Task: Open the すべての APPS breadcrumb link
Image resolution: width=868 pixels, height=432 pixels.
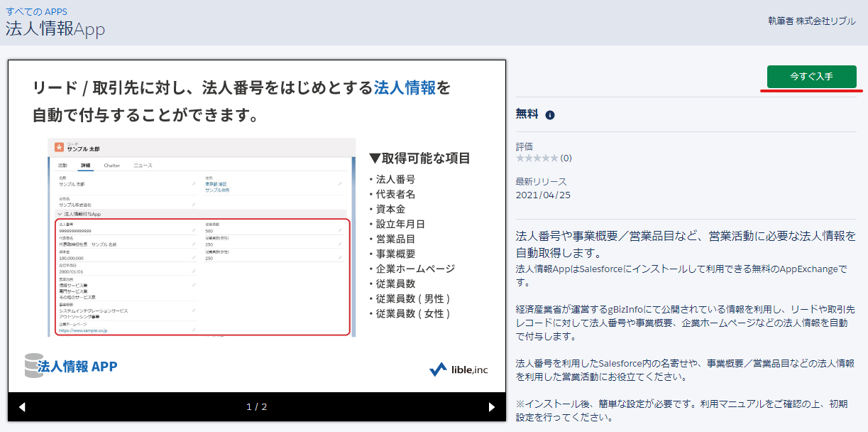Action: pos(36,12)
